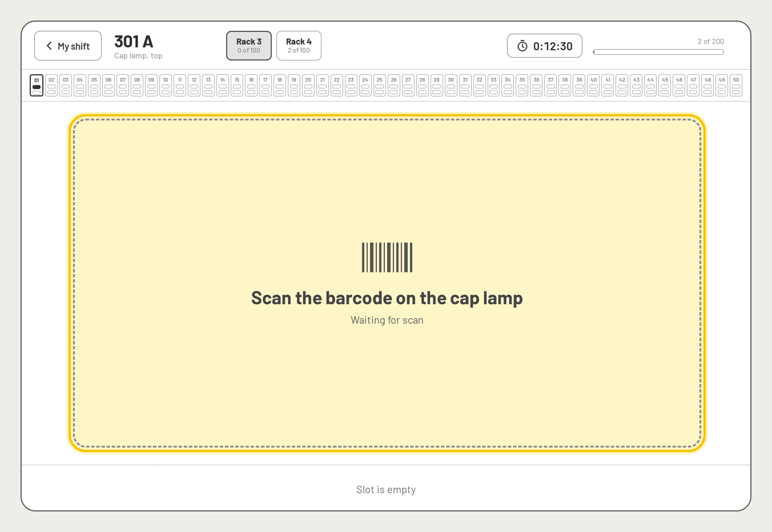Select slot 36 in the rack strip

pyautogui.click(x=537, y=86)
